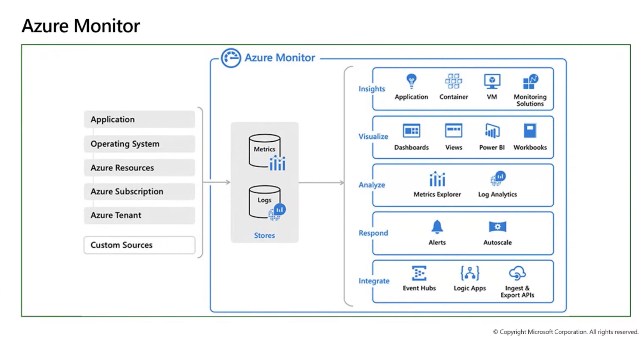Click the Azure Monitor gauge logo icon
Viewport: 644px width, 344px height.
(231, 58)
